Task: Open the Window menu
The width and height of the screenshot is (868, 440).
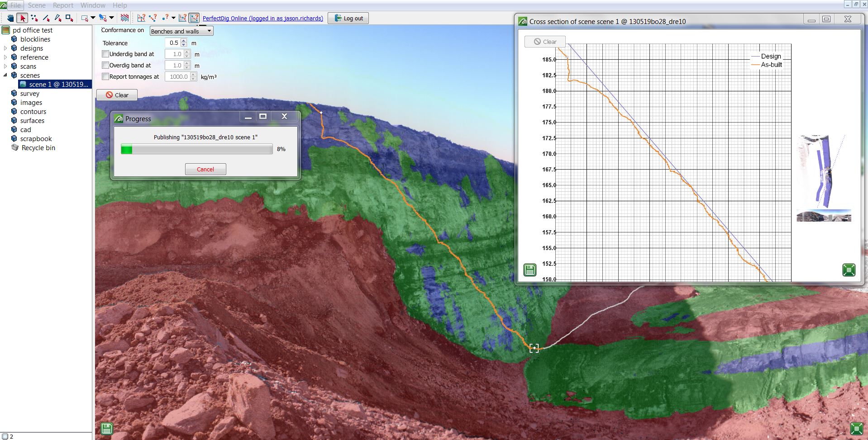Action: 92,5
